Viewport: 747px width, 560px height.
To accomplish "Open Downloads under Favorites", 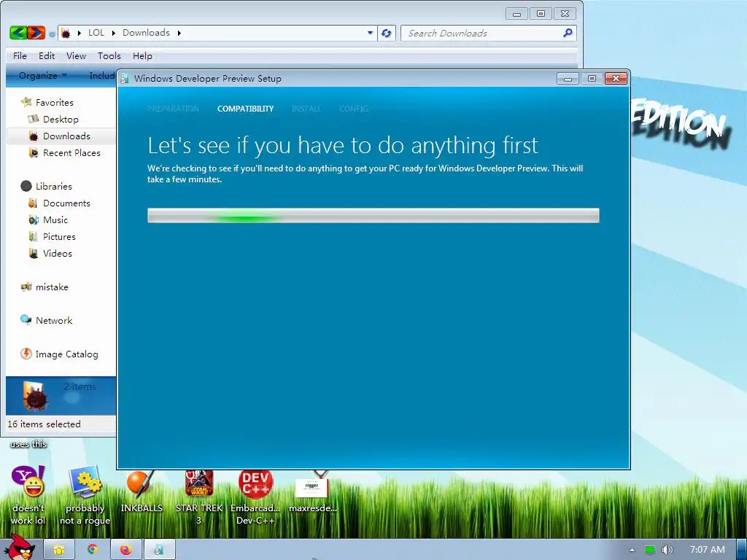I will (66, 136).
